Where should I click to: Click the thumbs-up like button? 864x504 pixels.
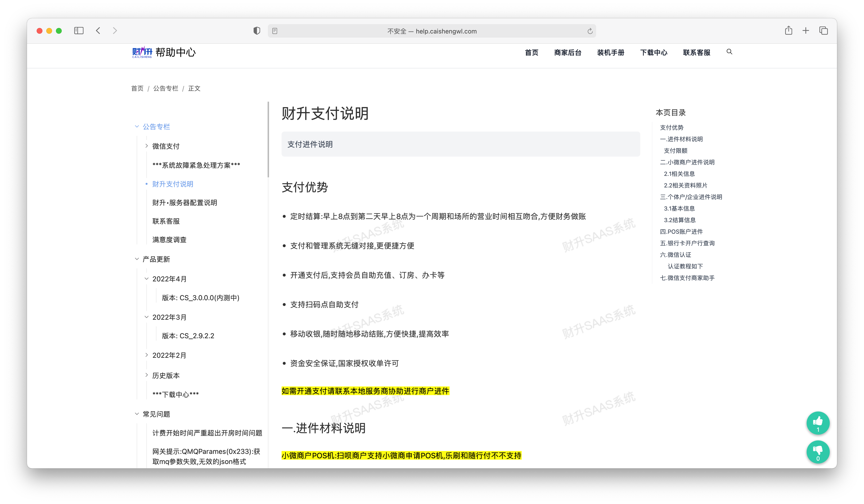point(818,423)
